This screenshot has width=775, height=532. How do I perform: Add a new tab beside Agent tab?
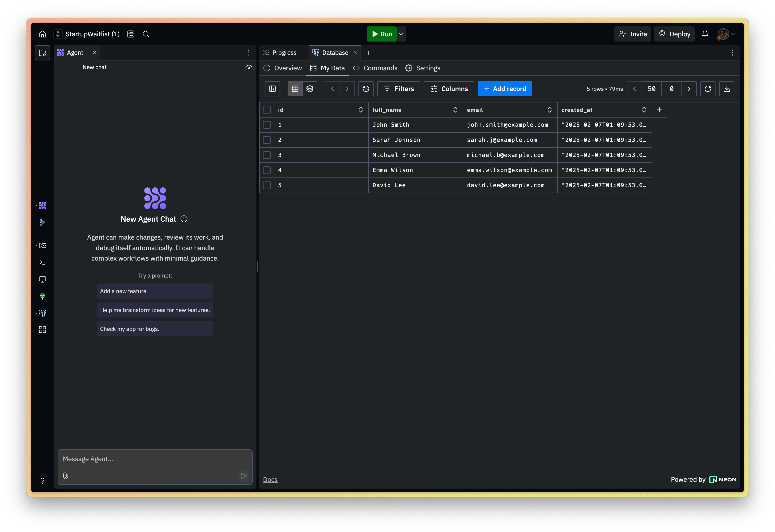pyautogui.click(x=107, y=53)
